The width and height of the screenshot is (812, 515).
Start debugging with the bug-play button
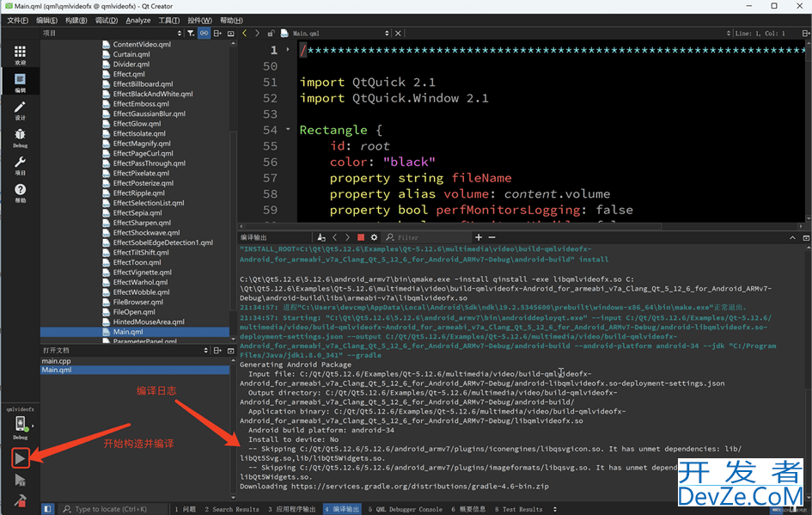click(20, 480)
